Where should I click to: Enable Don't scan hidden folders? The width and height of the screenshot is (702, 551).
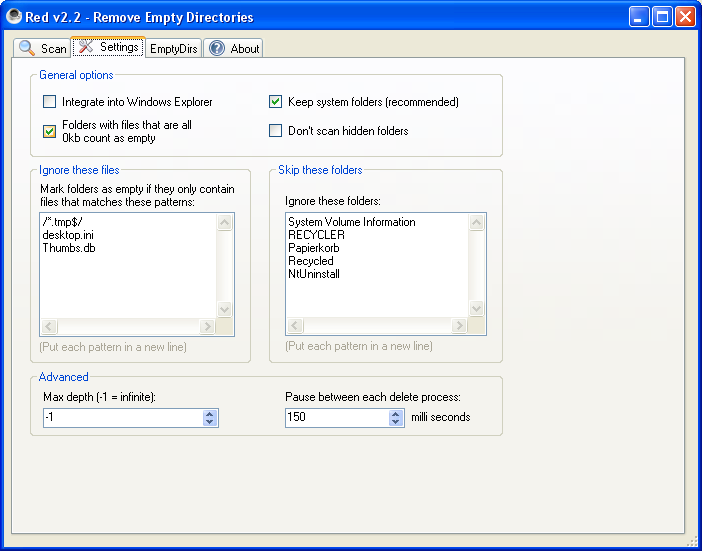(275, 131)
